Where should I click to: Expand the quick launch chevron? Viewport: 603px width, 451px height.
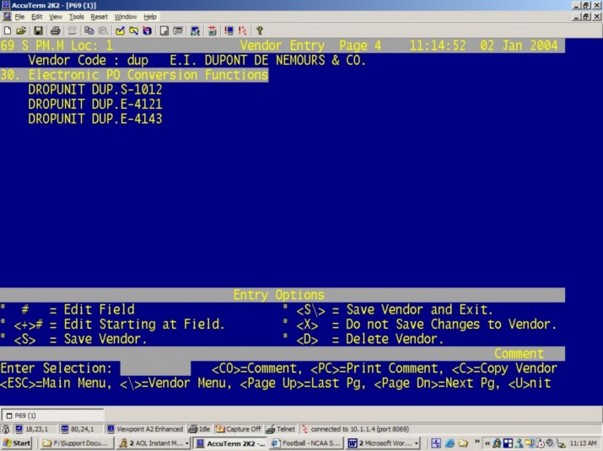(477, 441)
